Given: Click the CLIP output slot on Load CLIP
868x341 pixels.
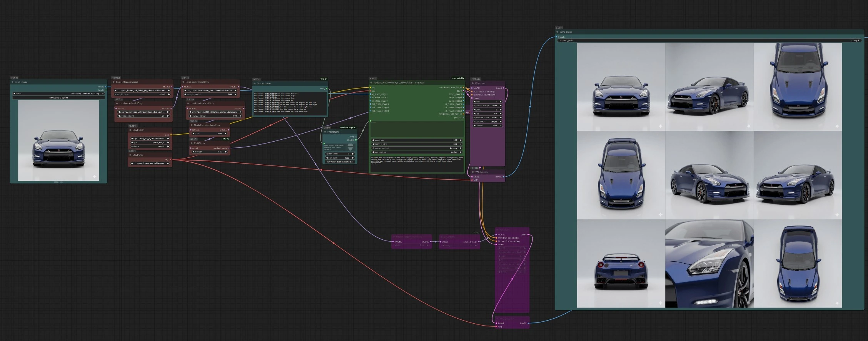Looking at the screenshot, I should pos(171,135).
